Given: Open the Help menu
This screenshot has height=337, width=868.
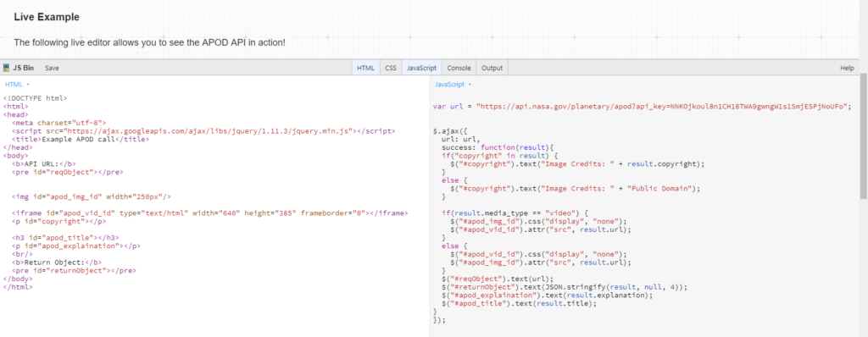Looking at the screenshot, I should [847, 68].
